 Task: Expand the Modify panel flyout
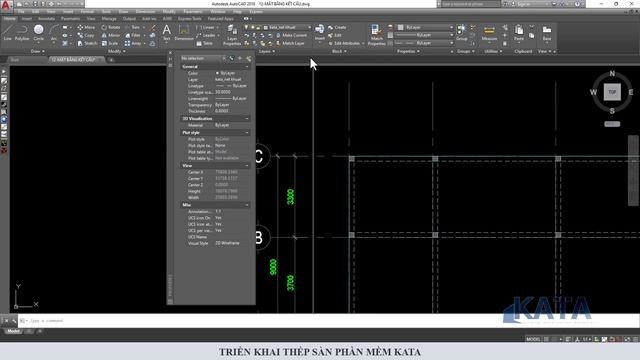click(116, 51)
